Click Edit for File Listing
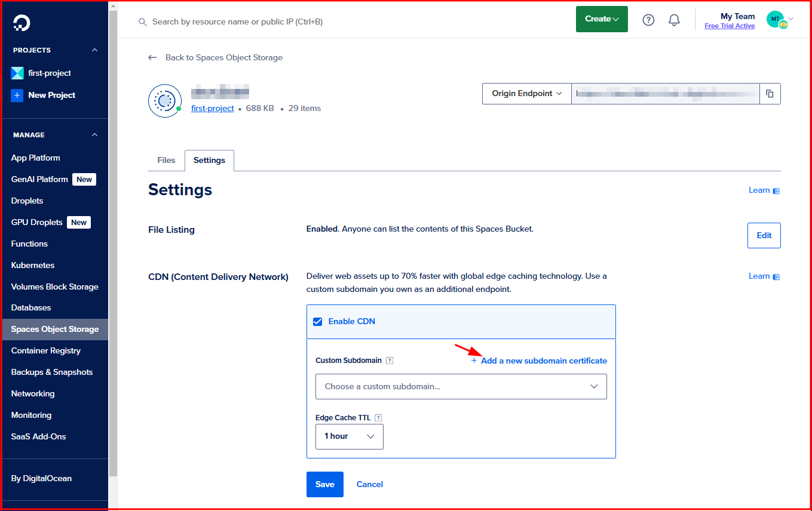812x511 pixels. coord(764,235)
